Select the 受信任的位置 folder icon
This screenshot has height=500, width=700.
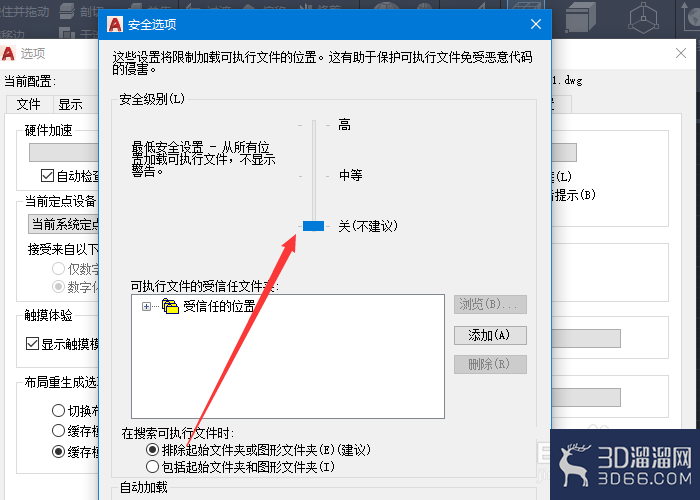click(170, 306)
